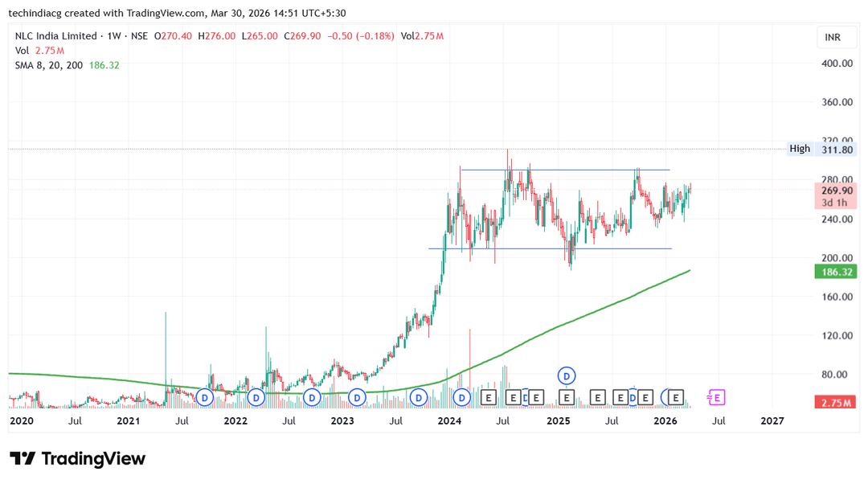The height and width of the screenshot is (484, 868).
Task: Click the 2022 time axis label
Action: (235, 420)
